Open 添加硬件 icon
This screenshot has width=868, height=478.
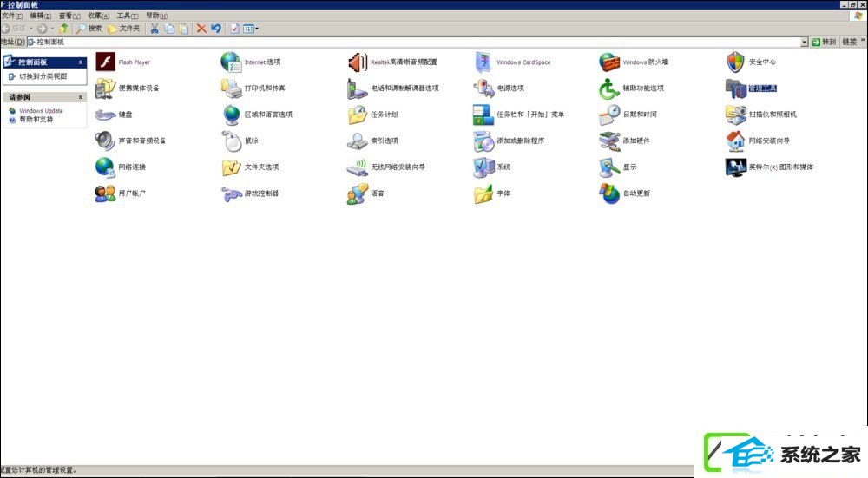609,141
